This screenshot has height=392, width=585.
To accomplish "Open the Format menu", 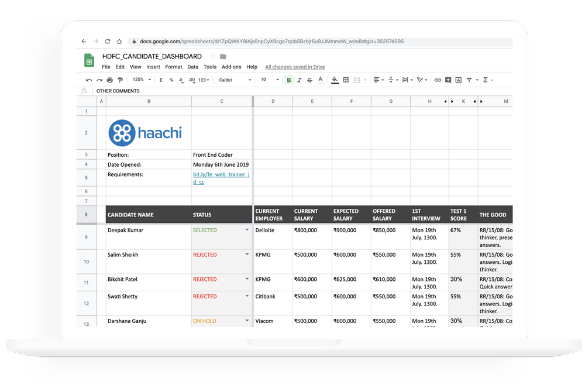I will tap(174, 67).
